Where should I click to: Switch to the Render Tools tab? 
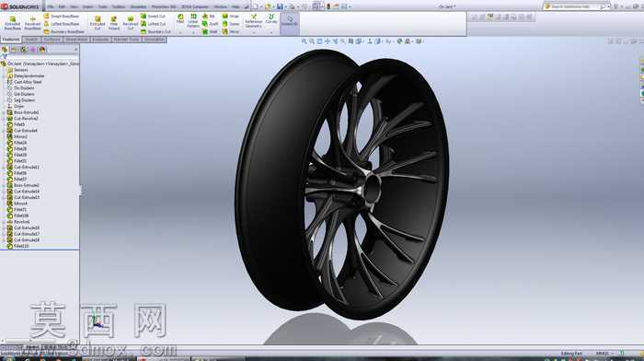[127, 40]
